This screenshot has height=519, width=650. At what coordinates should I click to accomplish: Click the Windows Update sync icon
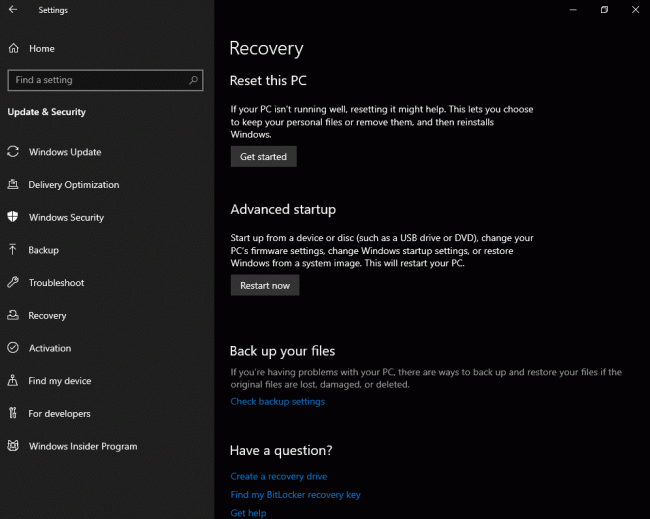[x=13, y=152]
